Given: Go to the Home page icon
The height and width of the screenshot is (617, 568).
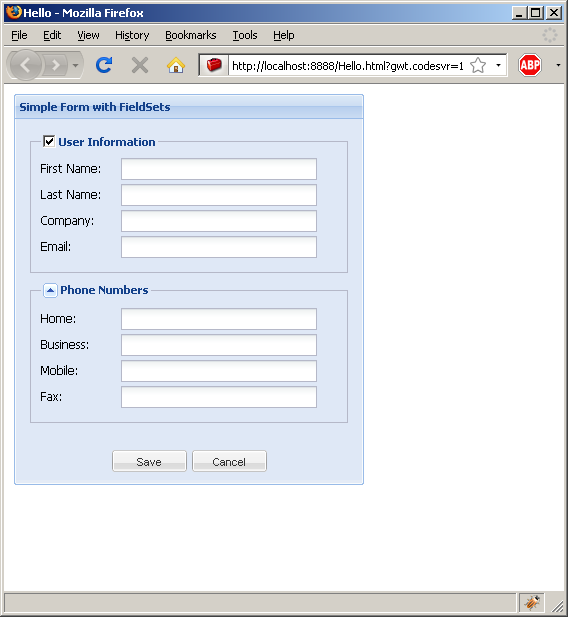Looking at the screenshot, I should [176, 65].
